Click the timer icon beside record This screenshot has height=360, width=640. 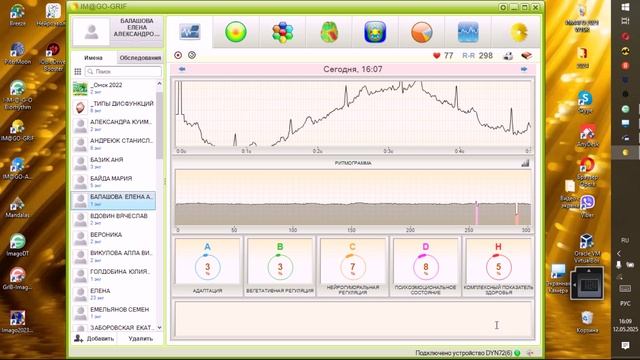(x=192, y=55)
